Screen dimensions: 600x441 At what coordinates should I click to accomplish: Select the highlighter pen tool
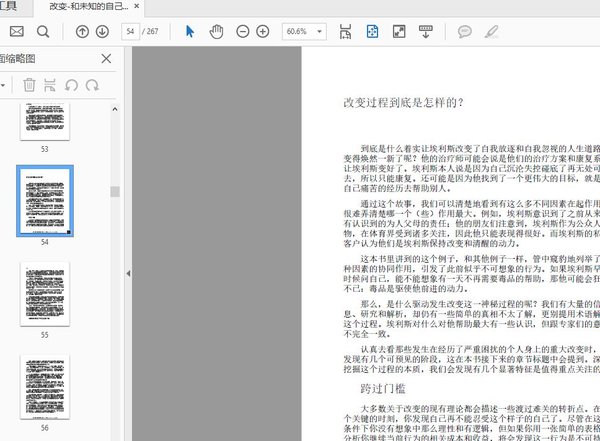click(491, 31)
